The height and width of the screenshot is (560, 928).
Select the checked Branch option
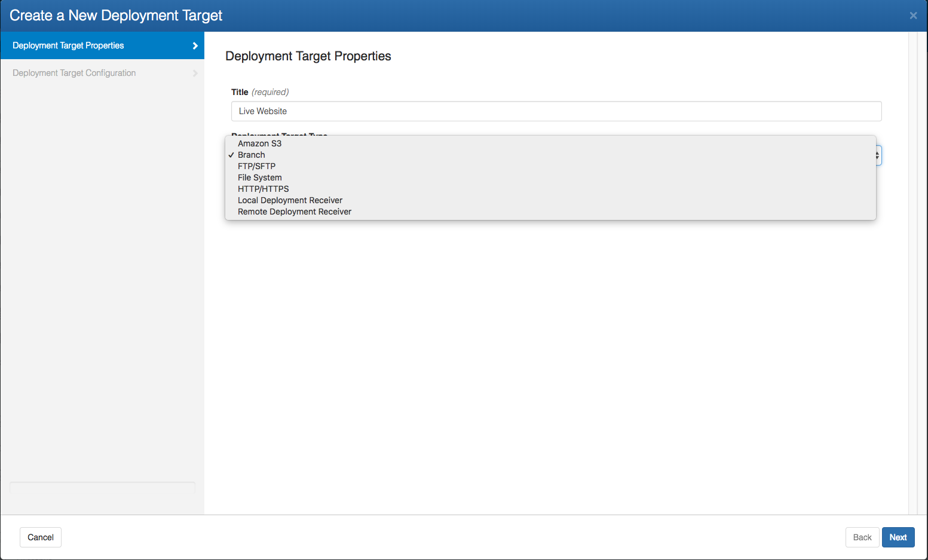(x=251, y=155)
